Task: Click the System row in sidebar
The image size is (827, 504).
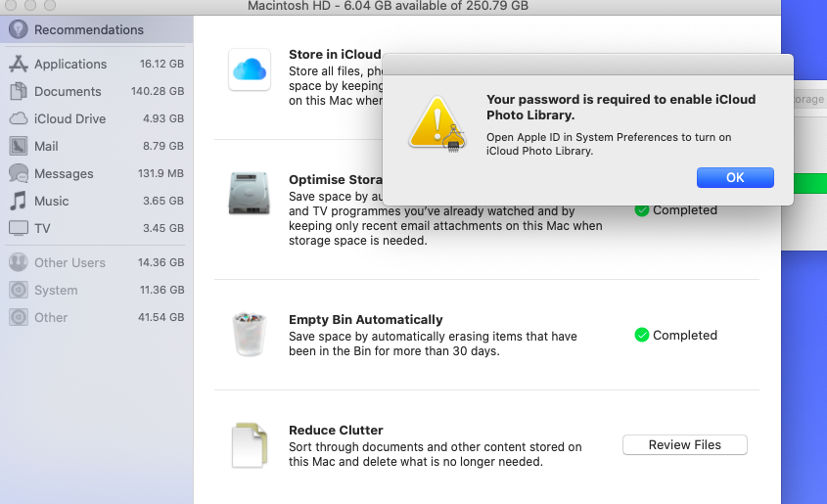Action: [97, 290]
